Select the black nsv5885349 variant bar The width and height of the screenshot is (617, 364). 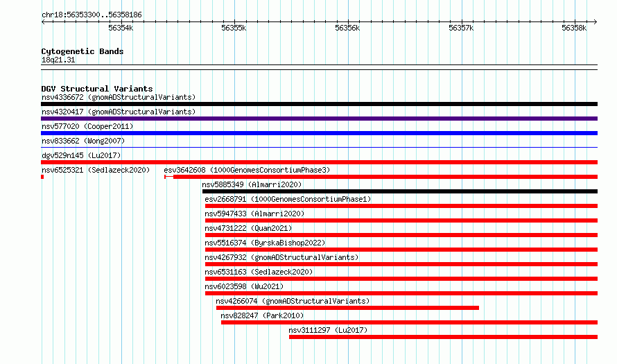point(400,191)
